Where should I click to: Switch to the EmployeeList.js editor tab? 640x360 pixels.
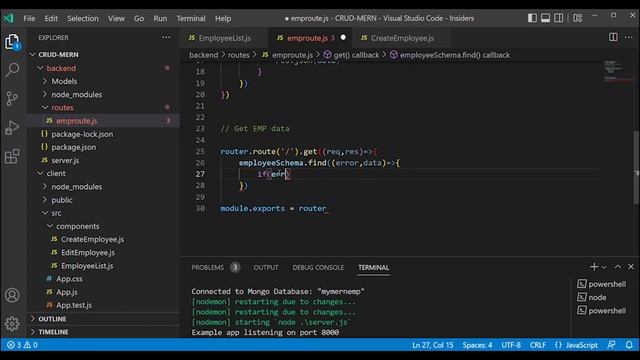(224, 38)
